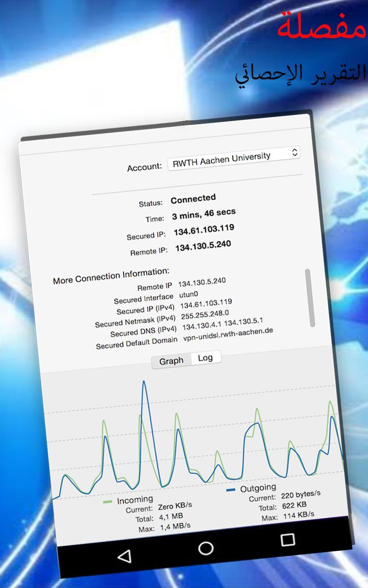Tap the Android home circle icon
This screenshot has height=588, width=368.
206,548
